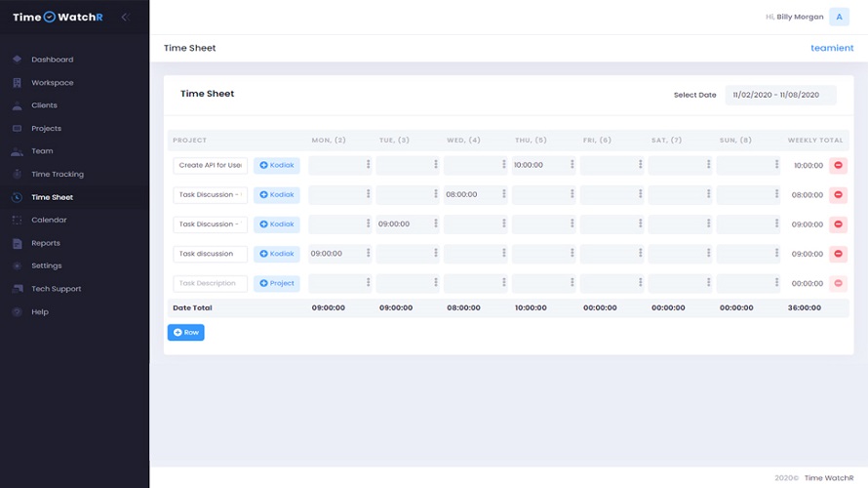
Task: Open the user avatar labeled A
Action: pyautogui.click(x=839, y=17)
